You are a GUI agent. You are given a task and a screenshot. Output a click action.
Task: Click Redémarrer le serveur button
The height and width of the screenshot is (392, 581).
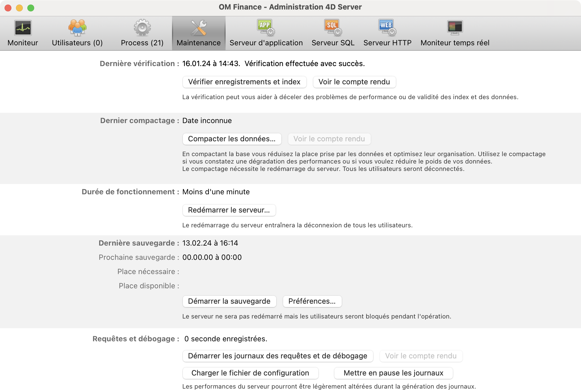(x=229, y=210)
